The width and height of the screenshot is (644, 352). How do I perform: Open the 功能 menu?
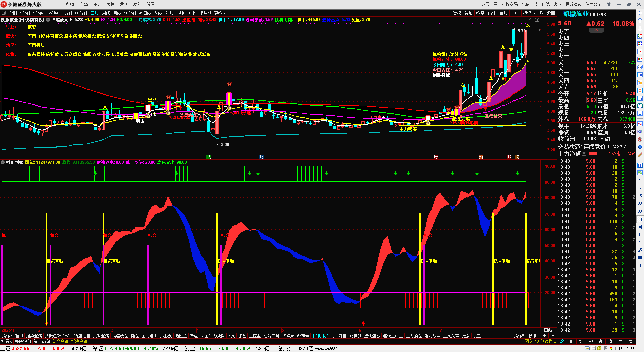click(138, 4)
